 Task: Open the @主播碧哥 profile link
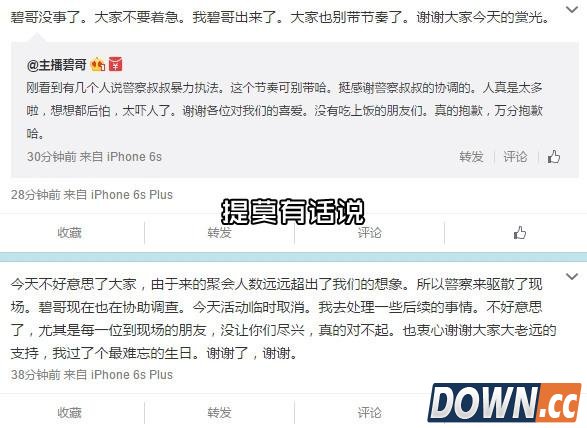click(57, 65)
